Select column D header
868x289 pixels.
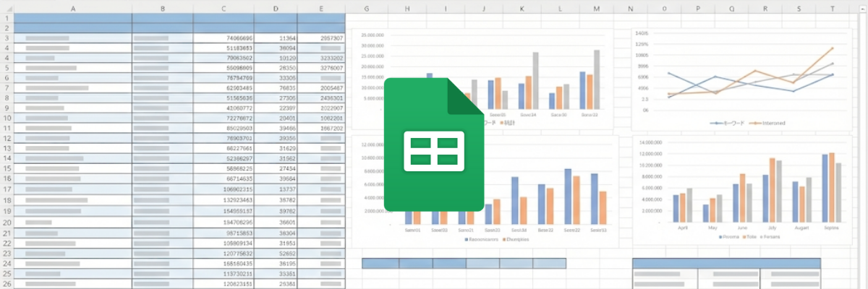[276, 8]
